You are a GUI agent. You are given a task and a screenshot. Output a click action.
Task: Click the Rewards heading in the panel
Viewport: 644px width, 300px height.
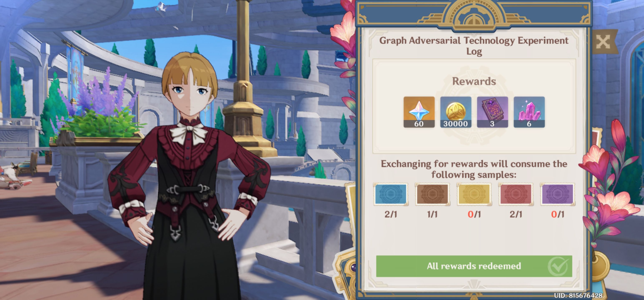(x=474, y=81)
